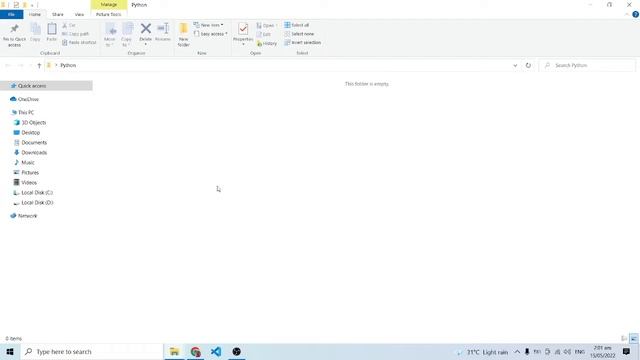Open Chrome from the taskbar
The height and width of the screenshot is (360, 640).
coord(196,351)
